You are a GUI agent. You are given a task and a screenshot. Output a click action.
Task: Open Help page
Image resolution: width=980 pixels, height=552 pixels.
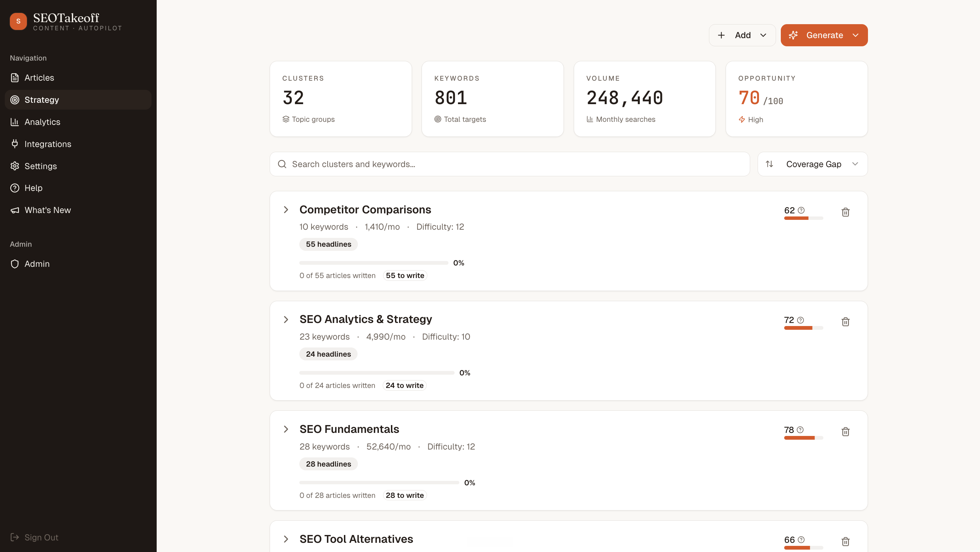(78, 188)
